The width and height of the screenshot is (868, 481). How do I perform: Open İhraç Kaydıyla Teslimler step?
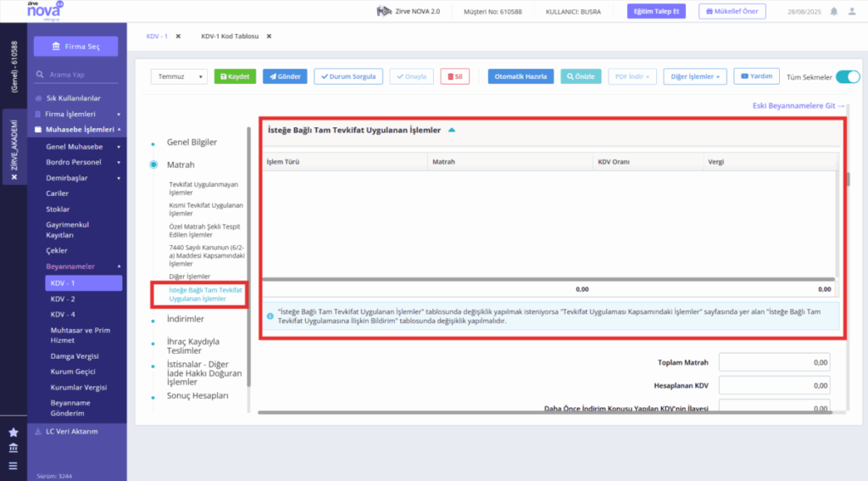(193, 346)
